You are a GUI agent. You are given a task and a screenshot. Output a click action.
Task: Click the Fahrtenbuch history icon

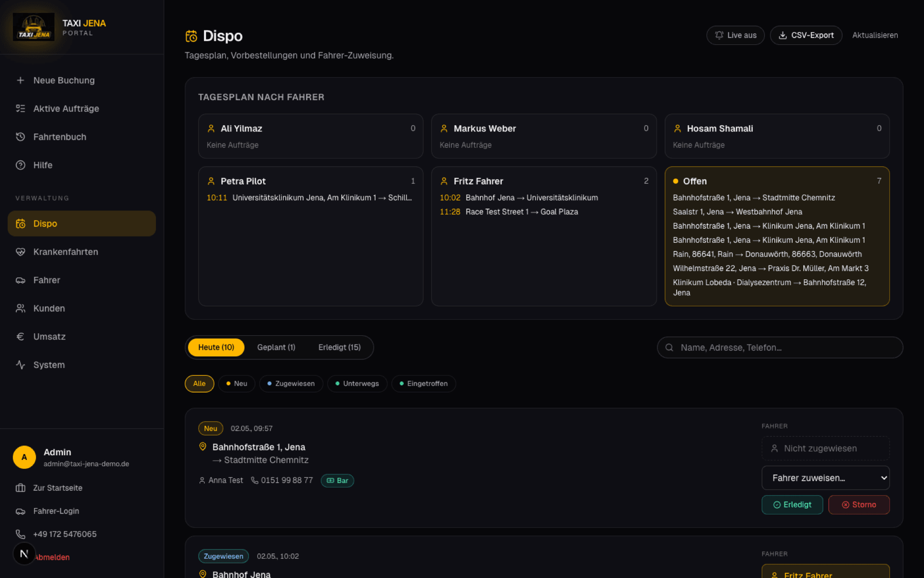click(20, 137)
